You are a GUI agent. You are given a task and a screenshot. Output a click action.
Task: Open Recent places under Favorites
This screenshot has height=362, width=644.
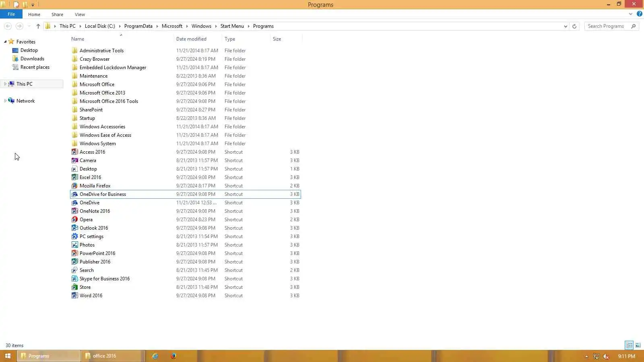[35, 67]
